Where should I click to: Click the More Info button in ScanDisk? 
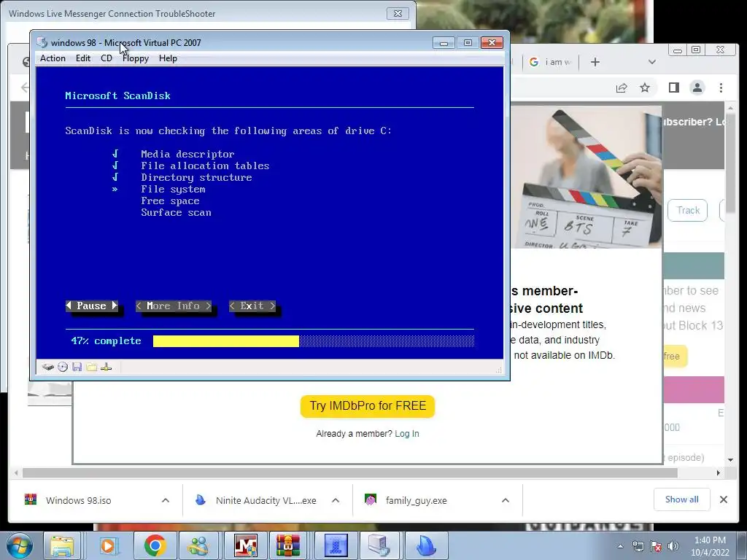[x=174, y=306]
